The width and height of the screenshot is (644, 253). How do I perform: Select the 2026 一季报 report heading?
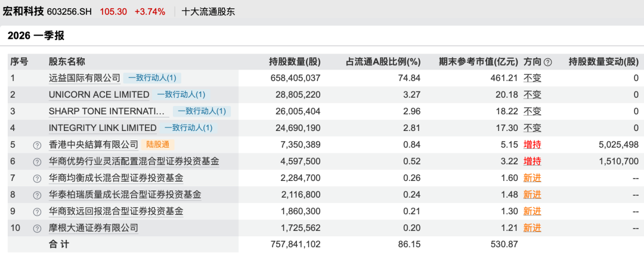(36, 36)
